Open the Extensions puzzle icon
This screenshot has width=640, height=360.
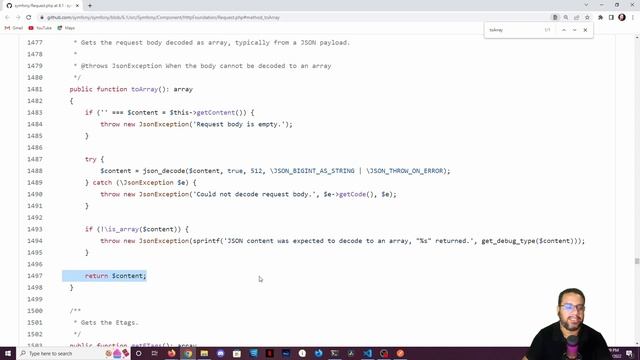coord(600,18)
